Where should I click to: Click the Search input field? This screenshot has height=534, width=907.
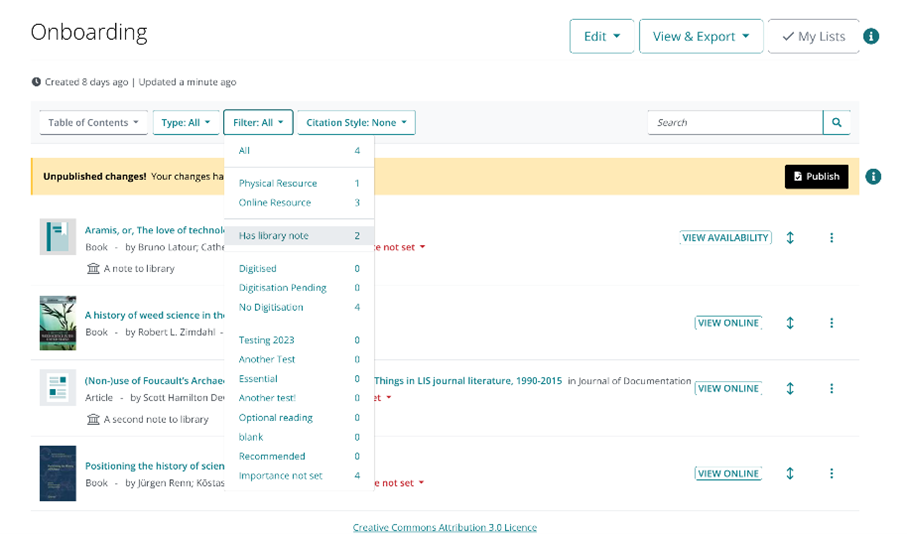(x=735, y=123)
